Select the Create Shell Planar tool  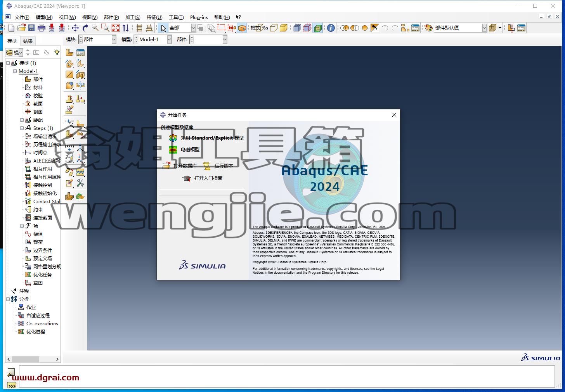(69, 74)
